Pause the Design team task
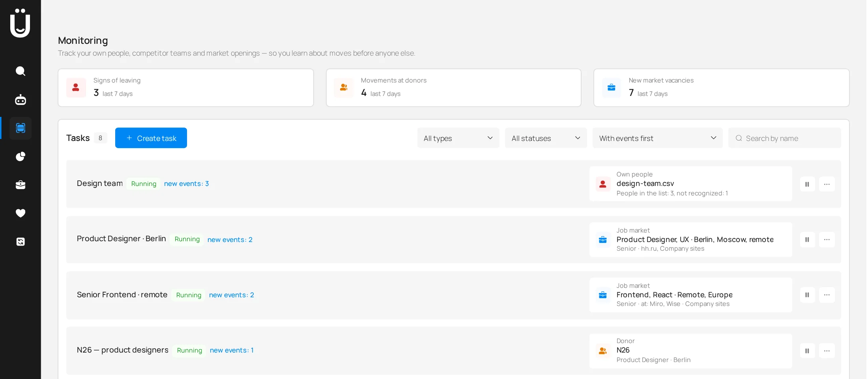The width and height of the screenshot is (868, 379). [807, 184]
